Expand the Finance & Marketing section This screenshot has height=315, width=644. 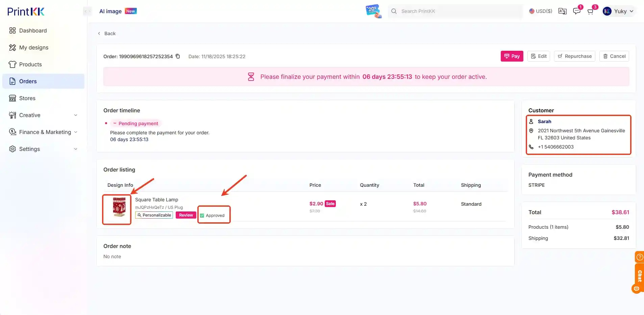45,132
